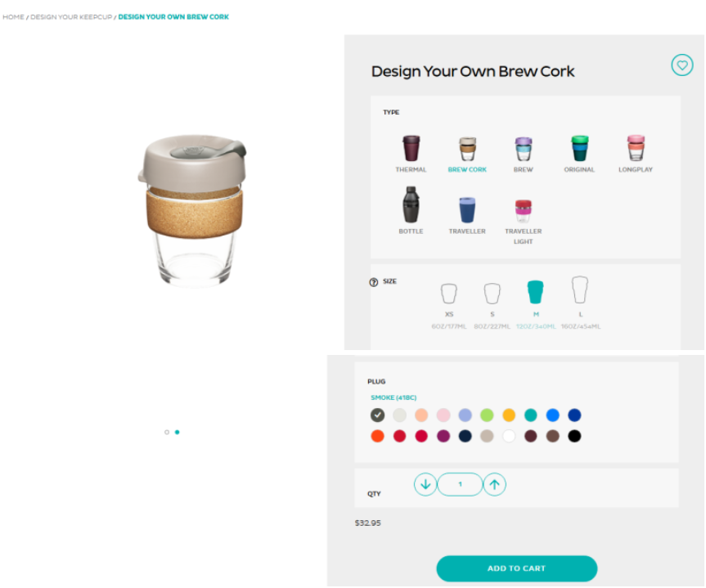Select the Traveller Light type

coord(524,221)
